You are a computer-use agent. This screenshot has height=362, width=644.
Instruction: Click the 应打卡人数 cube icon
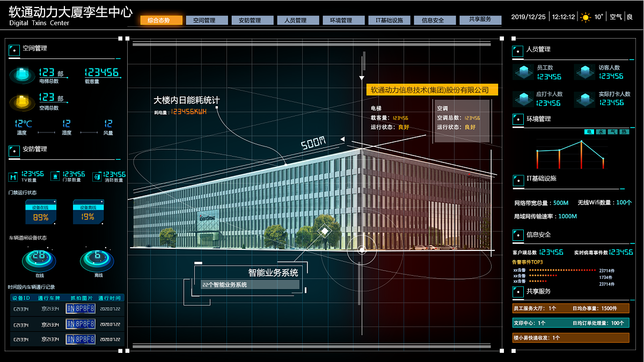[x=523, y=99]
